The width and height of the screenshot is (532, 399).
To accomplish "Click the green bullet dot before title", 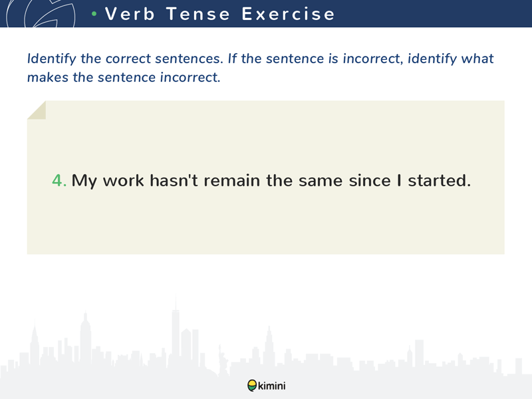I will click(x=94, y=14).
